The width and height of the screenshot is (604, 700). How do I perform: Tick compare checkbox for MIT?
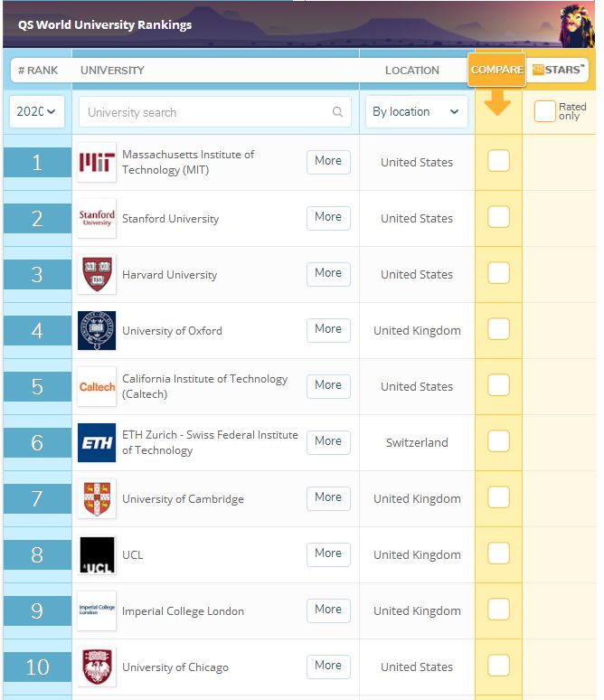pyautogui.click(x=498, y=161)
